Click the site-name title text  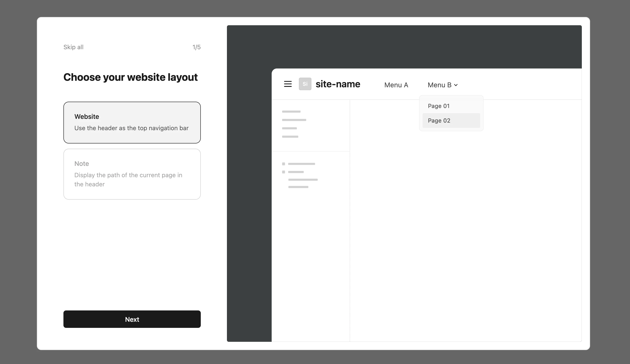coord(338,84)
